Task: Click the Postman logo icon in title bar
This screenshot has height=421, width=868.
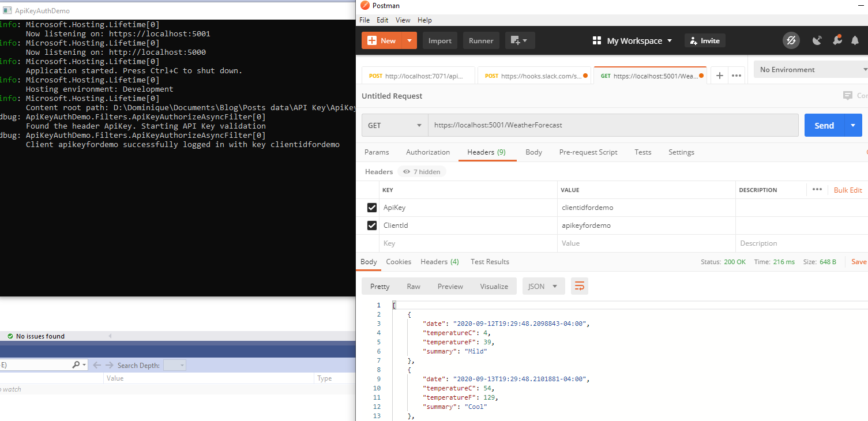Action: pos(365,6)
